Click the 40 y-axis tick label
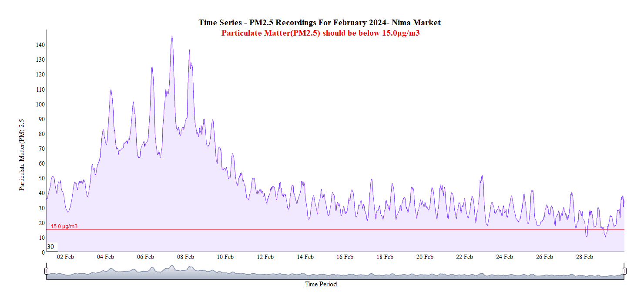Screen dimensions: 644x305 pos(42,193)
